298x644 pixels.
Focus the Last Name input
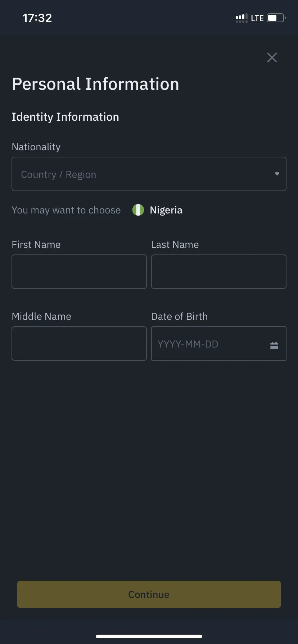coord(218,272)
